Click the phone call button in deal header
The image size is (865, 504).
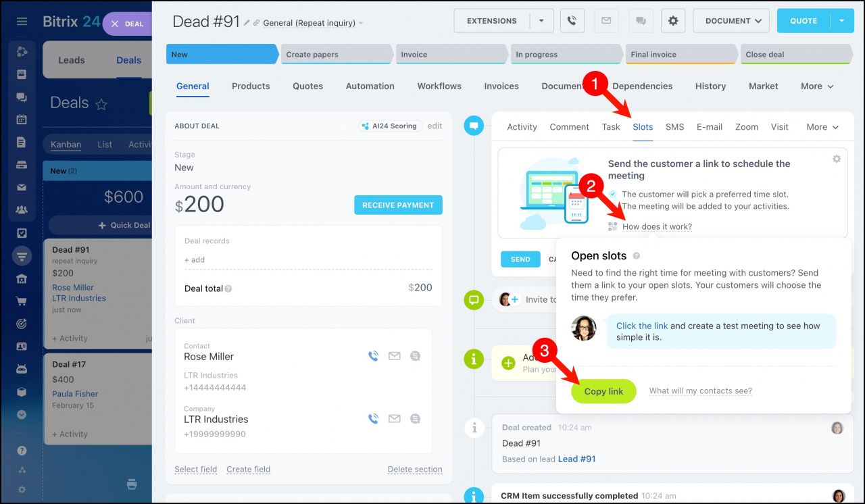tap(572, 21)
